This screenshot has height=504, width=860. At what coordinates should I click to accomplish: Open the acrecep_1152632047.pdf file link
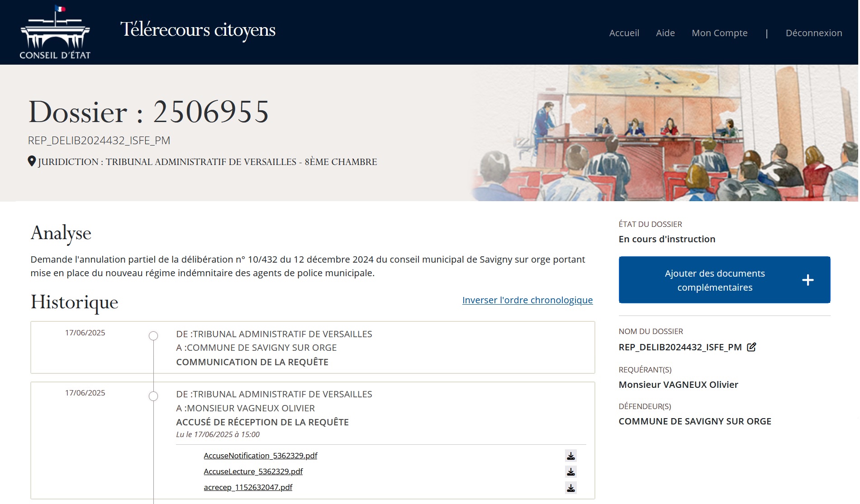[248, 487]
